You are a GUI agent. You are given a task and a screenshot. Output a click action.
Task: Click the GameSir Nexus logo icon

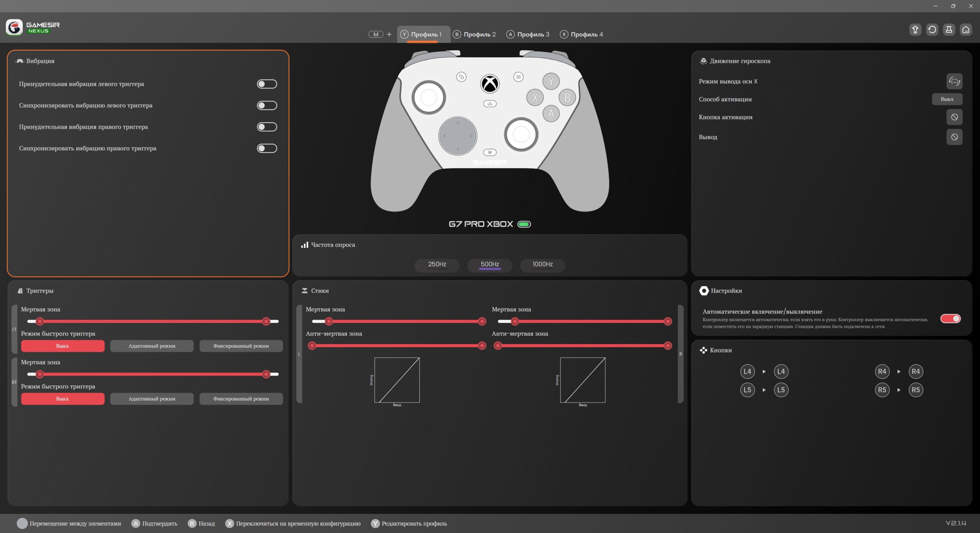coord(14,28)
